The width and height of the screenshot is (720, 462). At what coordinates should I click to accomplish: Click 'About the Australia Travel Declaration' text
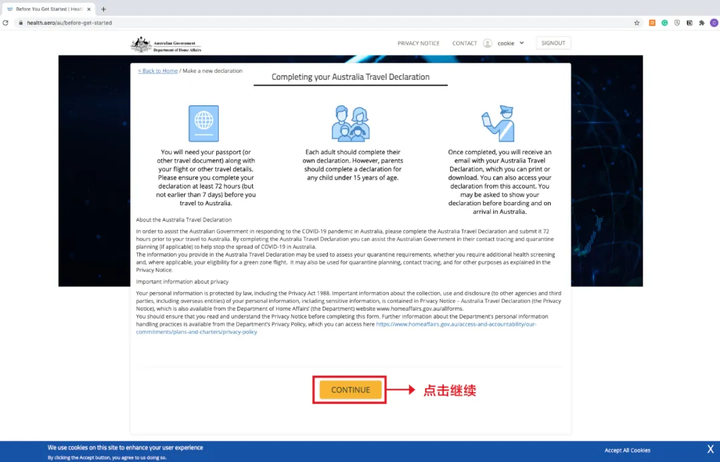(x=184, y=220)
